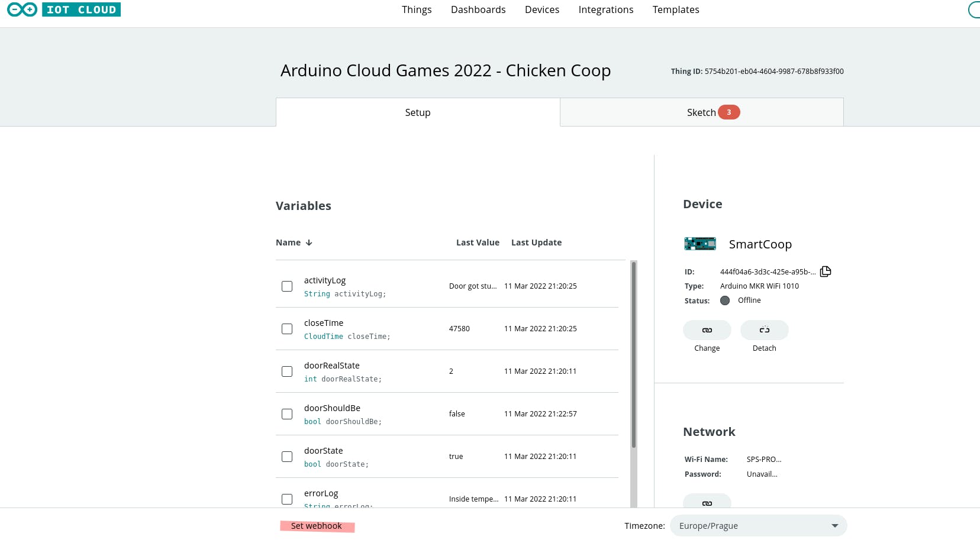The height and width of the screenshot is (543, 980).
Task: Click the activityLog value Door got stu...
Action: pyautogui.click(x=473, y=286)
